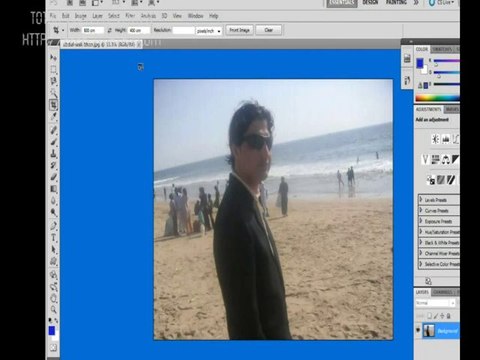Select the Blur tool
This screenshot has width=480, height=360.
point(53,201)
